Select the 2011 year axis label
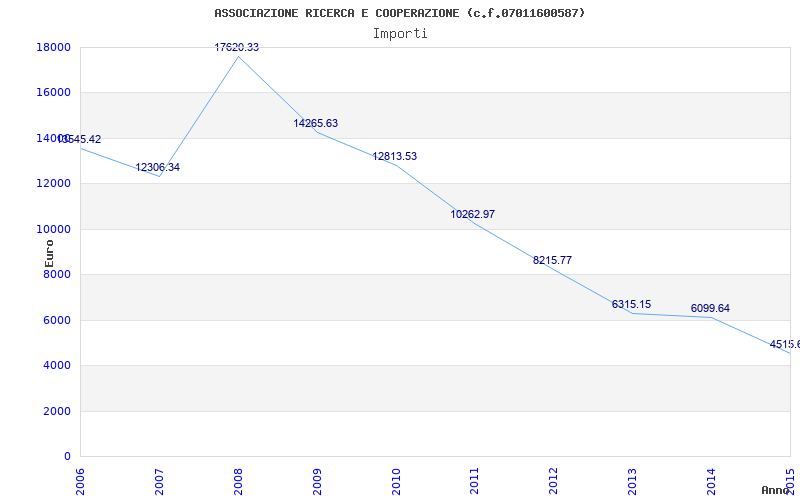Image resolution: width=800 pixels, height=500 pixels. [x=474, y=481]
